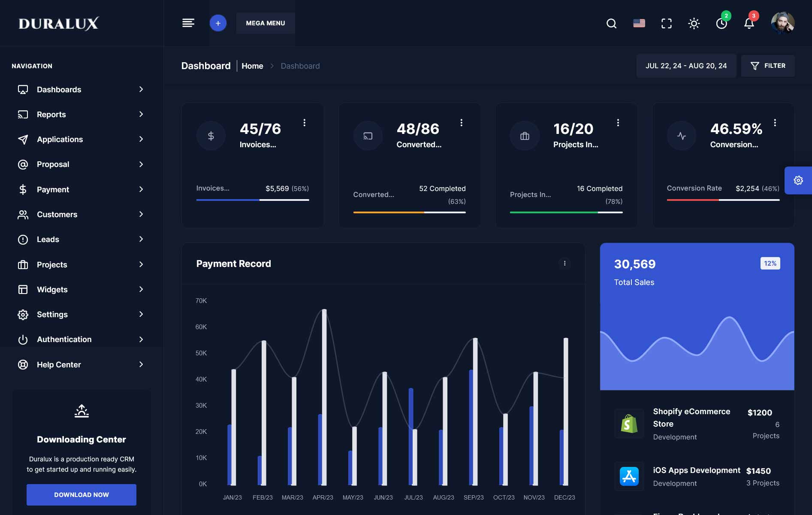The image size is (812, 515).
Task: Expand the Customers submenu chevron
Action: 141,214
